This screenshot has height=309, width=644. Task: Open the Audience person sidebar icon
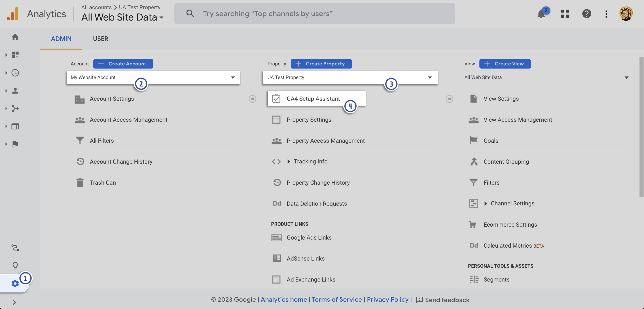[x=15, y=90]
